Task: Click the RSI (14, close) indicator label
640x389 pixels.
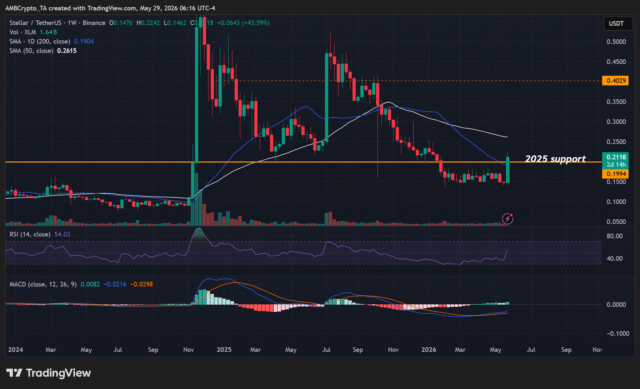Action: (x=30, y=234)
